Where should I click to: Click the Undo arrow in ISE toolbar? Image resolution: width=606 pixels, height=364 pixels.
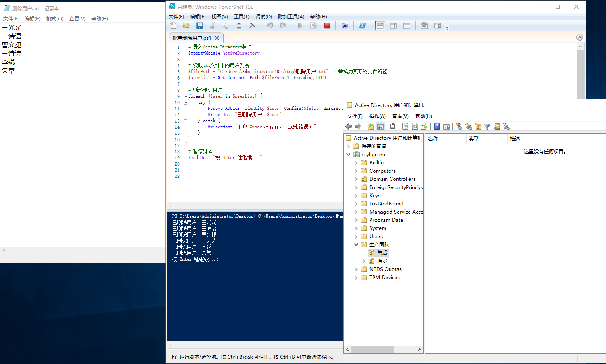(270, 26)
